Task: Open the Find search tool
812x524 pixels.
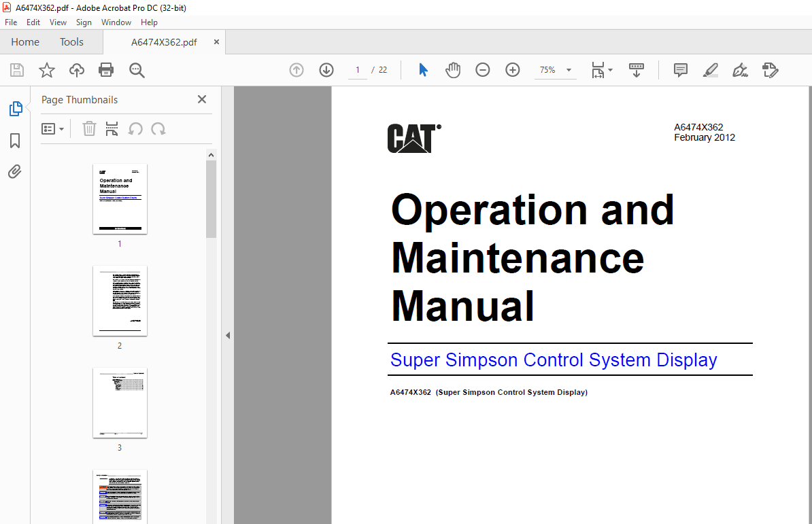Action: (x=136, y=69)
